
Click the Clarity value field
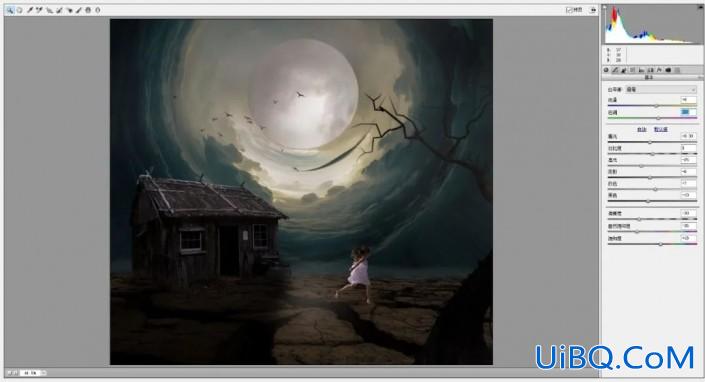coord(688,213)
